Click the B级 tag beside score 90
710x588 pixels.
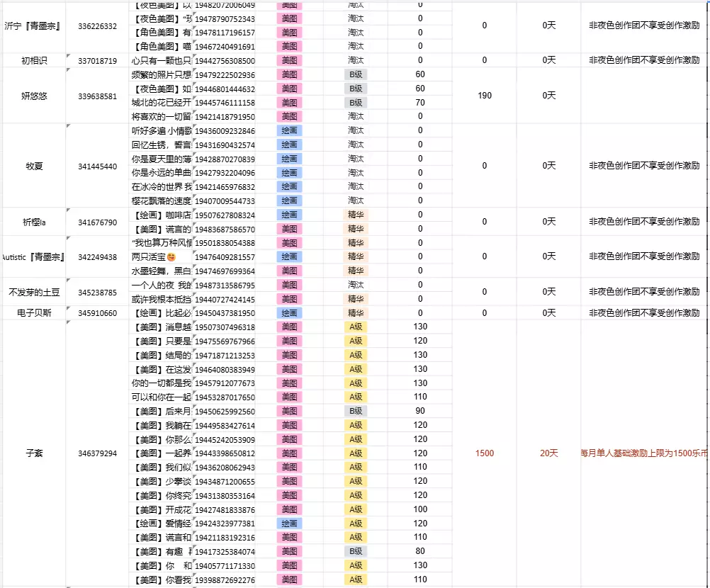(x=356, y=411)
